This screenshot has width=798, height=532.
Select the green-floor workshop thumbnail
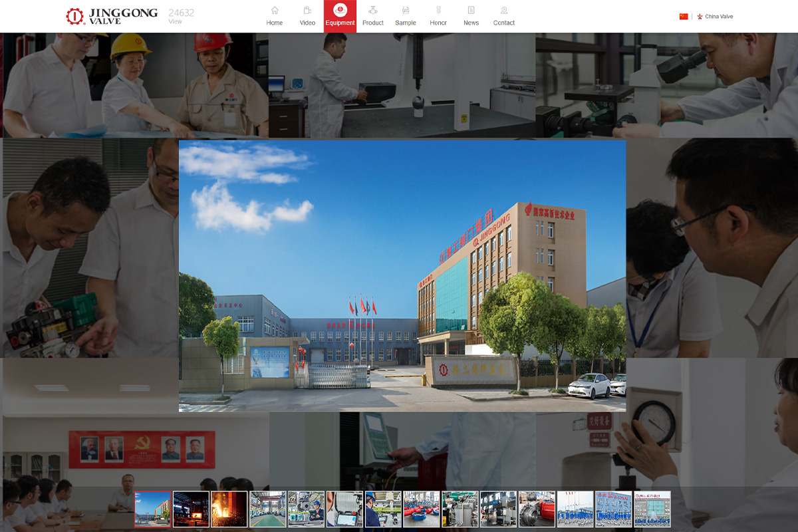(267, 509)
